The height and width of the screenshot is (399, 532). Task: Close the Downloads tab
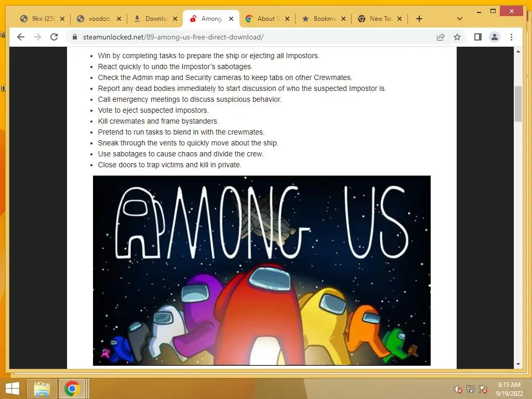[x=175, y=19]
